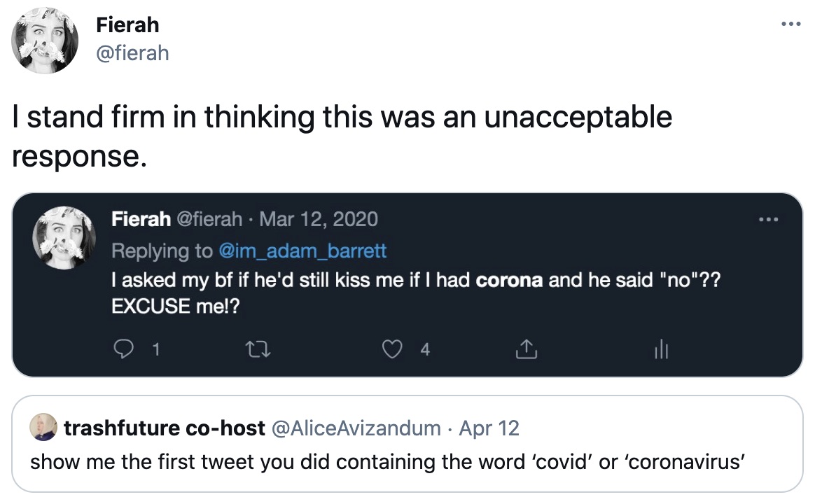Open the avatar in the dark embedded tweet
815x504 pixels.
[x=64, y=238]
